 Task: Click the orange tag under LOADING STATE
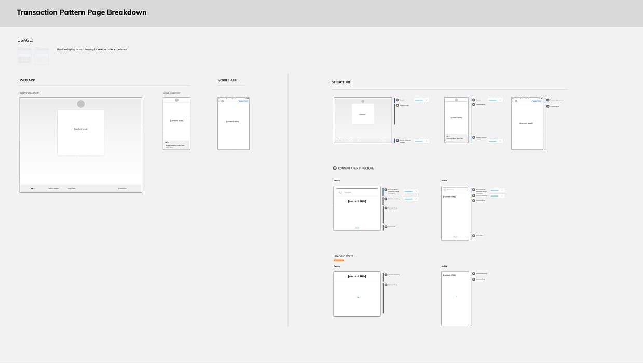point(338,260)
